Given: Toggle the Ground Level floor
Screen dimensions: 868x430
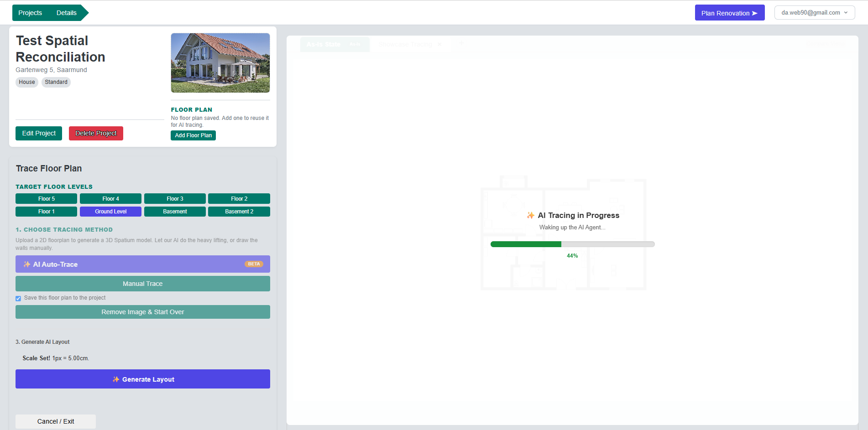Looking at the screenshot, I should point(110,212).
